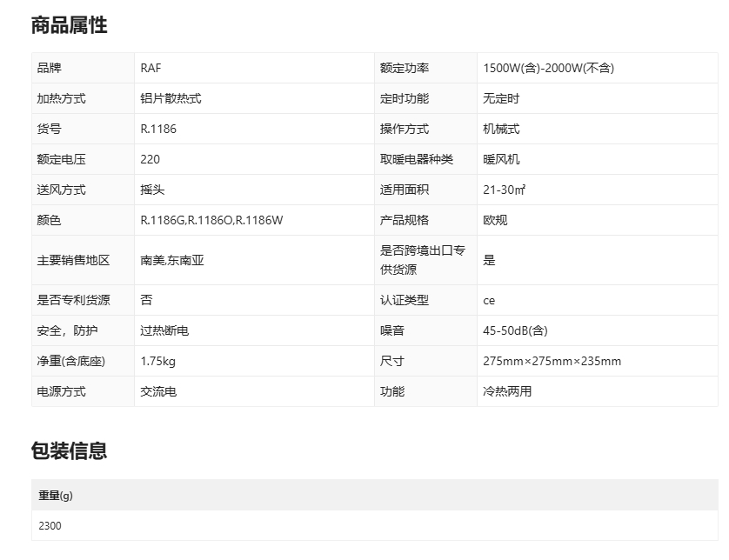729x560 pixels.
Task: Select the certification type value ce
Action: pos(489,300)
